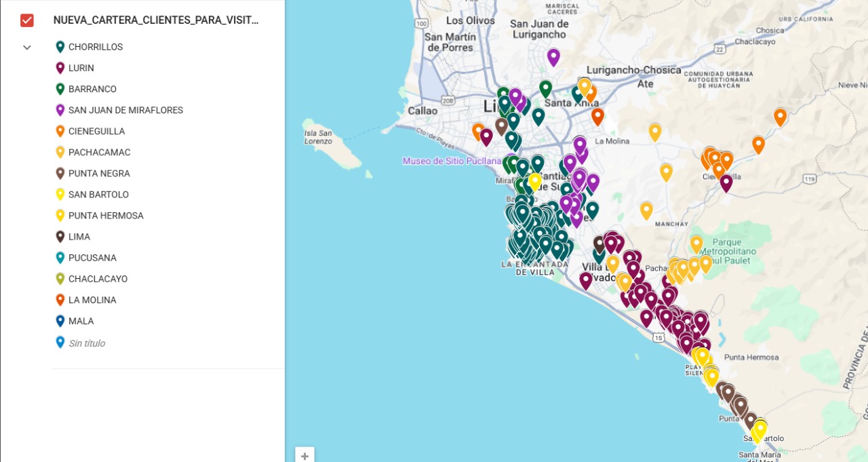The width and height of the screenshot is (868, 462).
Task: Click Museo de Sitio Pucllana map label
Action: click(451, 161)
